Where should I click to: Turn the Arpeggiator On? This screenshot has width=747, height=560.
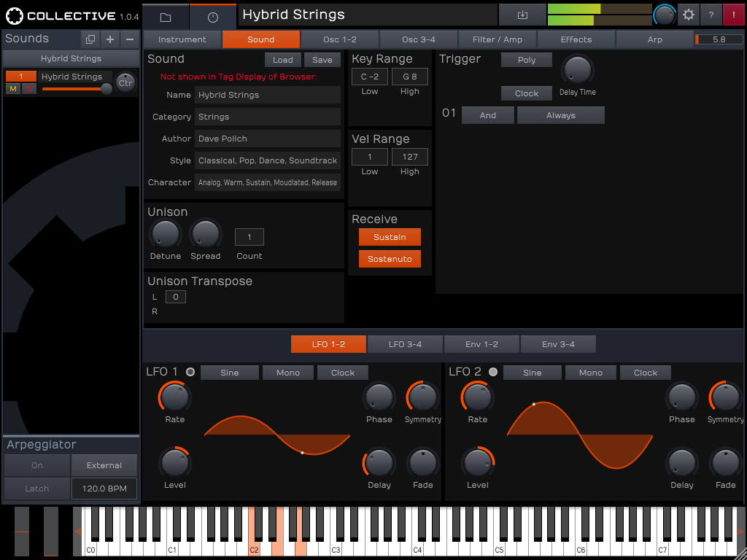(37, 465)
